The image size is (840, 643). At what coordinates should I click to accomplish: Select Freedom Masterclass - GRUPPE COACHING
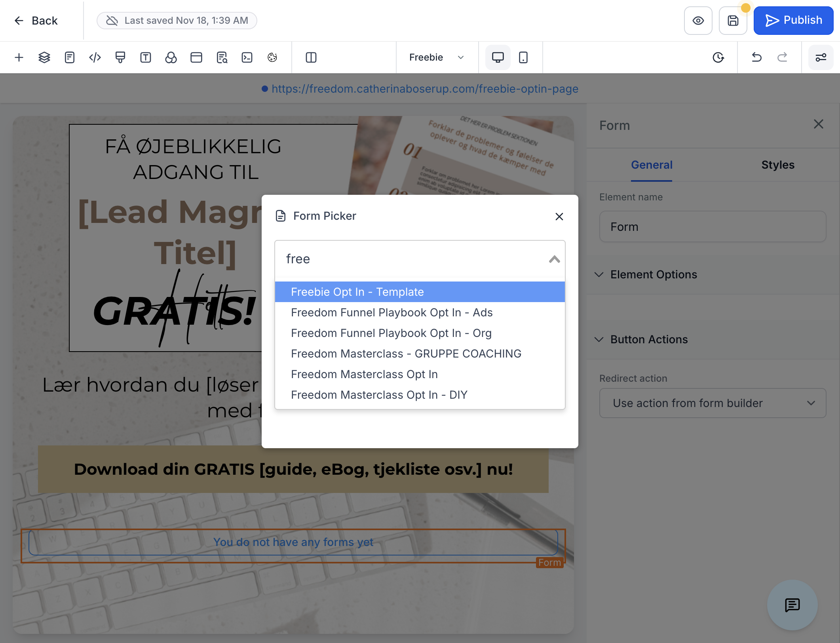[420, 354]
